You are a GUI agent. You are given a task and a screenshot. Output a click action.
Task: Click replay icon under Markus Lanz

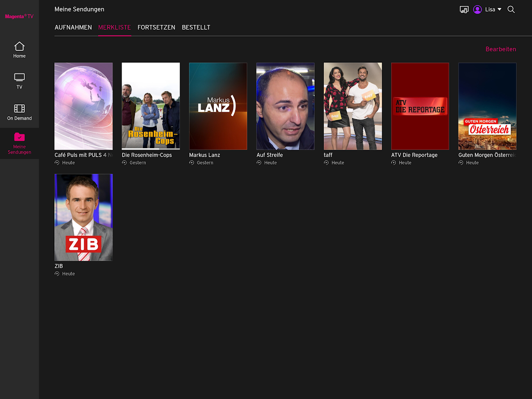(x=192, y=163)
